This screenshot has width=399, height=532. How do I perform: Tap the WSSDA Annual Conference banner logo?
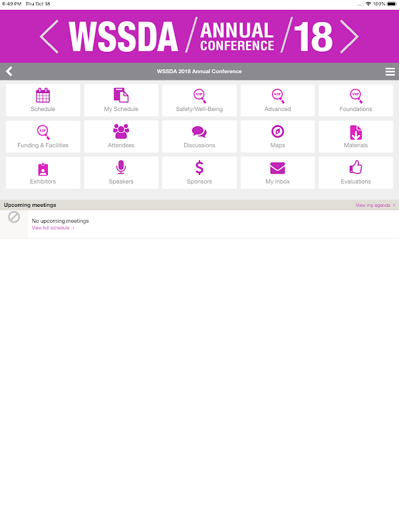[x=201, y=37]
